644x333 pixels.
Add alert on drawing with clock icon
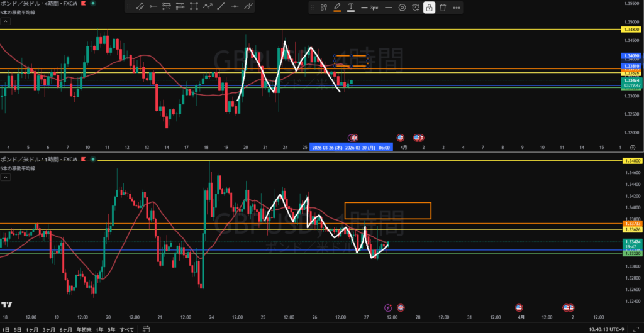(416, 8)
